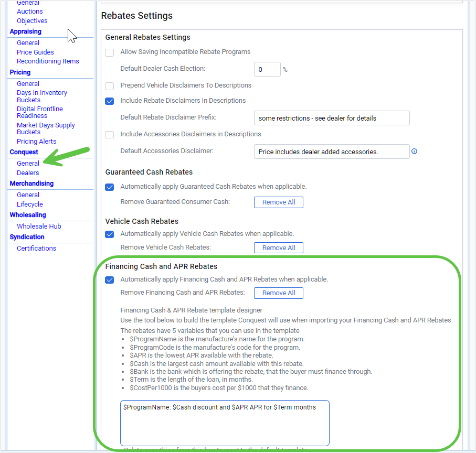Open Conquest Dealers page
This screenshot has width=476, height=453.
tap(28, 173)
